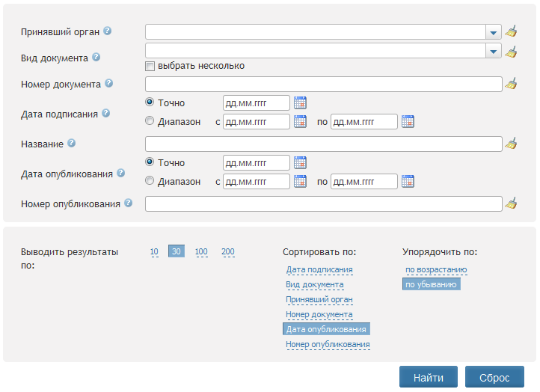Expand the Вид документа dropdown
The width and height of the screenshot is (540, 392).
click(494, 51)
